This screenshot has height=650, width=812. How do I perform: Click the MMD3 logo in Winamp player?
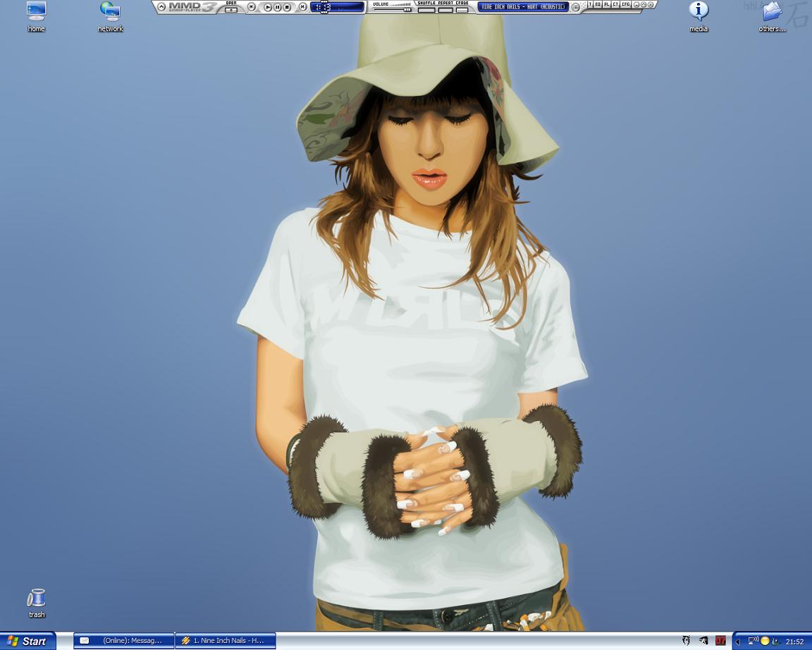coord(192,7)
